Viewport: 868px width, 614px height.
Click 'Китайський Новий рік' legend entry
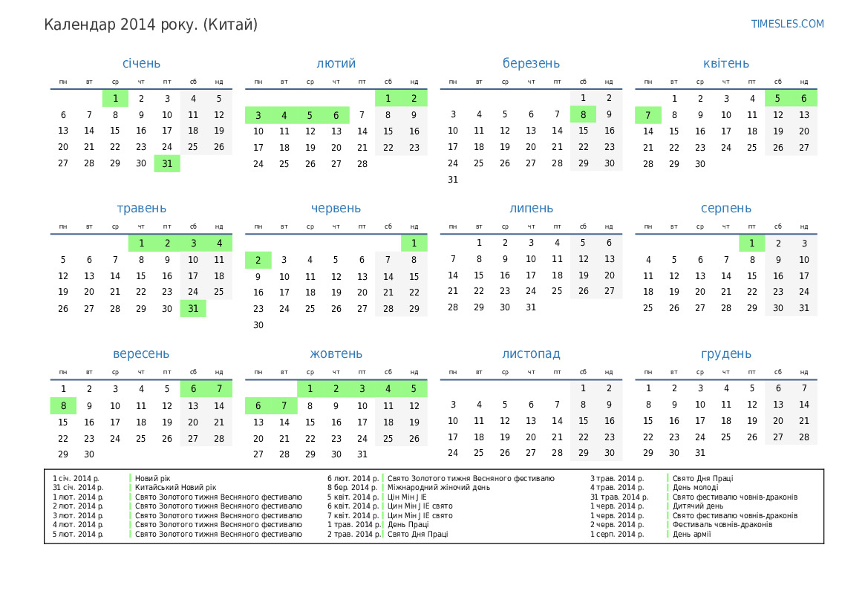coord(175,488)
